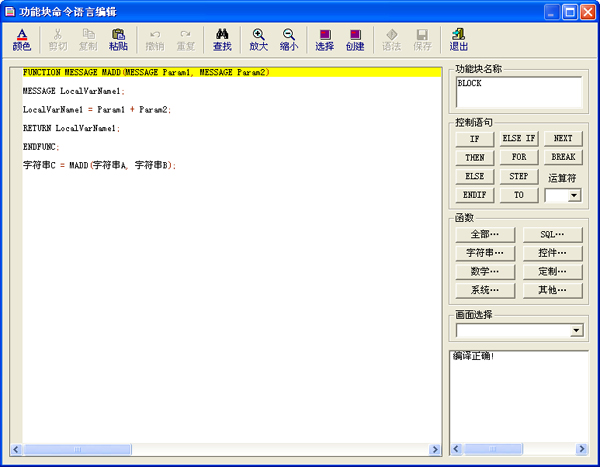The image size is (600, 467).
Task: Click the line 'LocalVarName1 = Param1 + Param2;'
Action: 97,110
